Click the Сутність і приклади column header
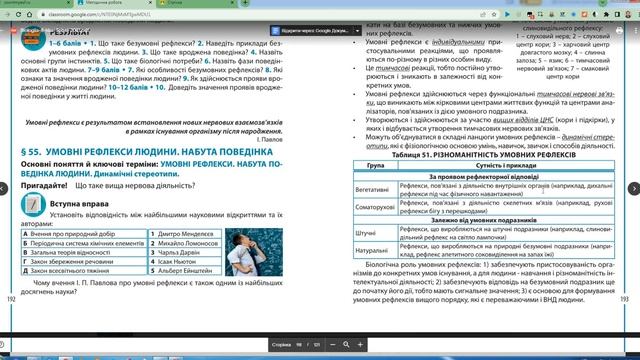The width and height of the screenshot is (640, 360). (506, 165)
